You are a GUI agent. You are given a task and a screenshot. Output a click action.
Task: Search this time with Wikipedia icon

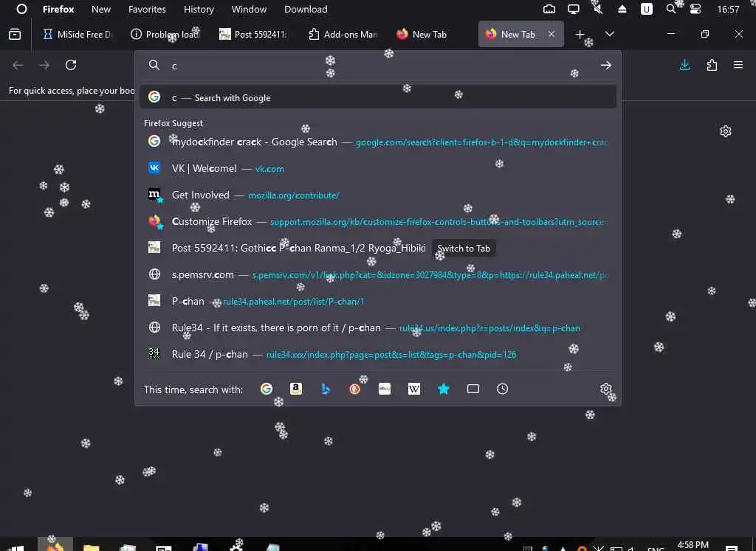point(414,389)
